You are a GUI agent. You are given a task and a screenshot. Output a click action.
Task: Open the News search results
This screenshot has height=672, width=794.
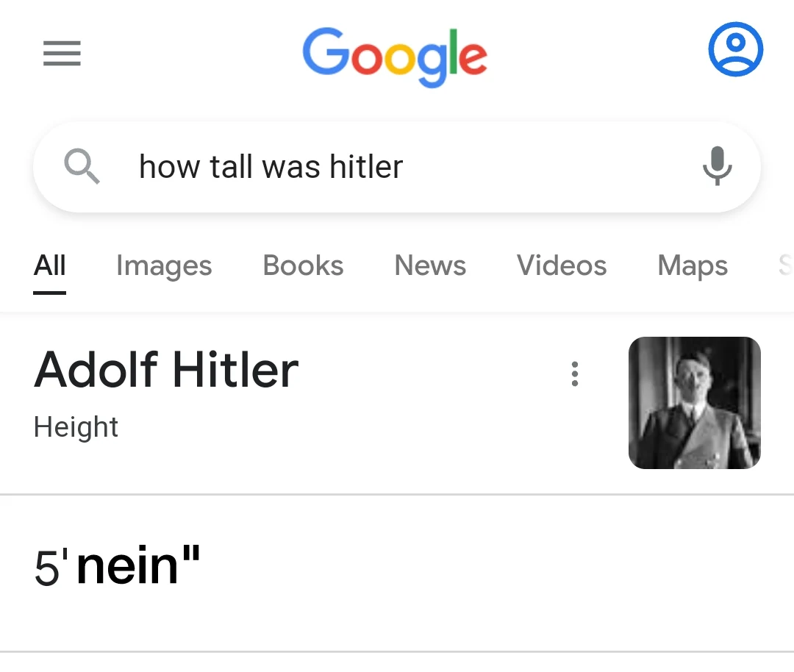point(429,266)
